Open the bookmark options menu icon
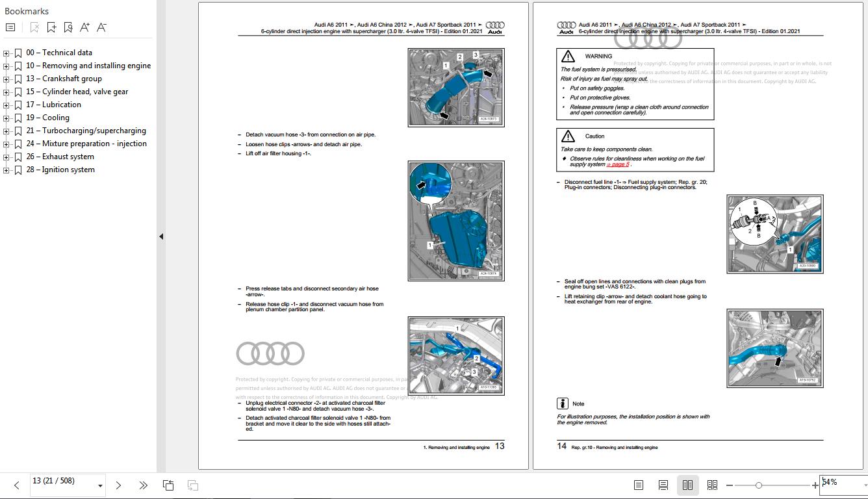 tap(10, 27)
